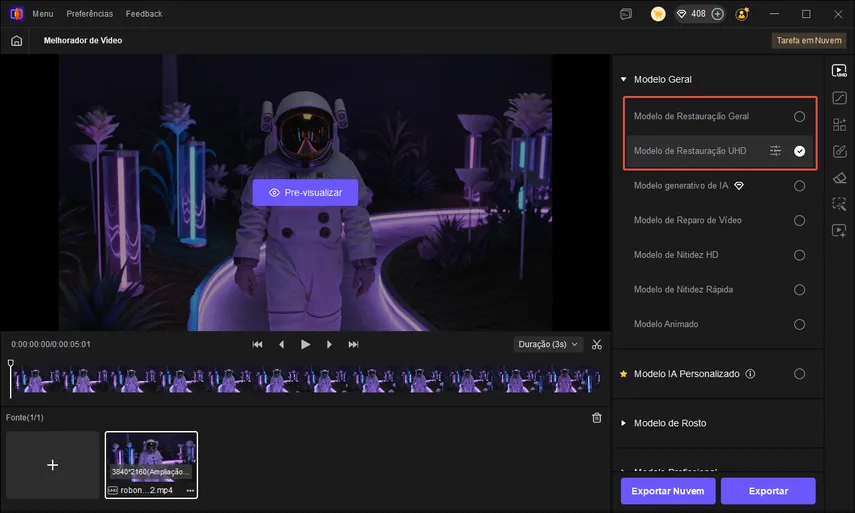855x513 pixels.
Task: Collapse the Modelo Geral section
Action: click(623, 79)
